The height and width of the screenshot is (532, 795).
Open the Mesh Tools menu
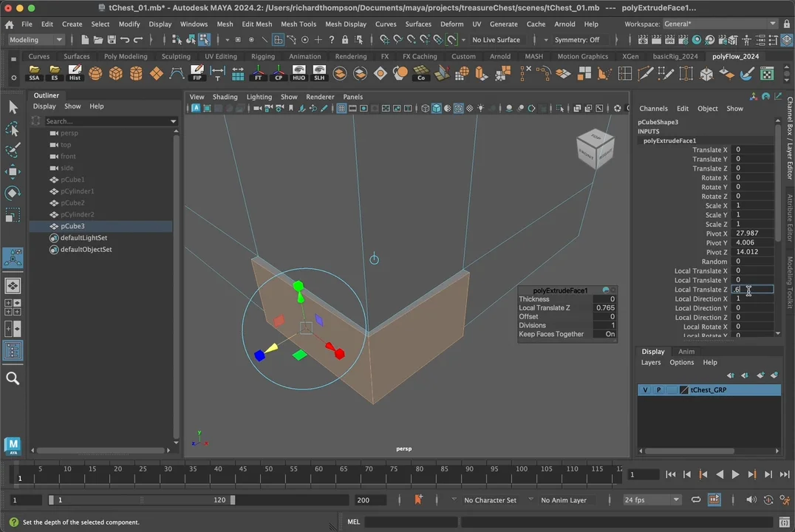pos(298,24)
